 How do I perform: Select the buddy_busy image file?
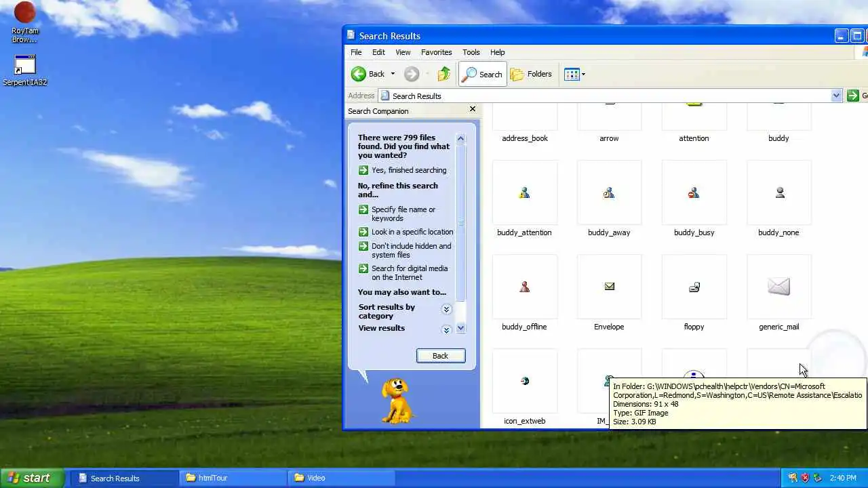[x=694, y=193]
